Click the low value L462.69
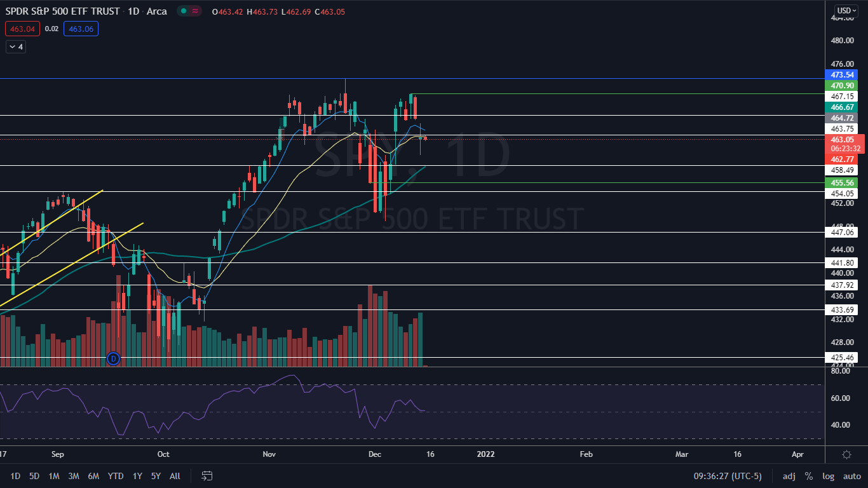The width and height of the screenshot is (868, 488). (295, 12)
